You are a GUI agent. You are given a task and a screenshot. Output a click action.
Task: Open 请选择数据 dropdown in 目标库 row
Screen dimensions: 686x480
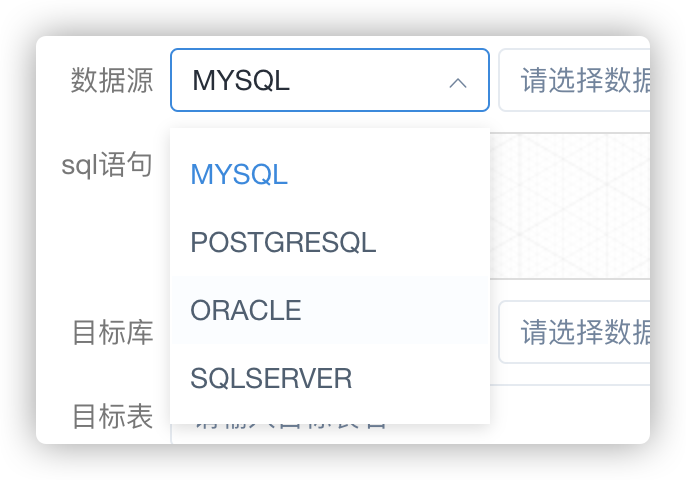[x=574, y=332]
